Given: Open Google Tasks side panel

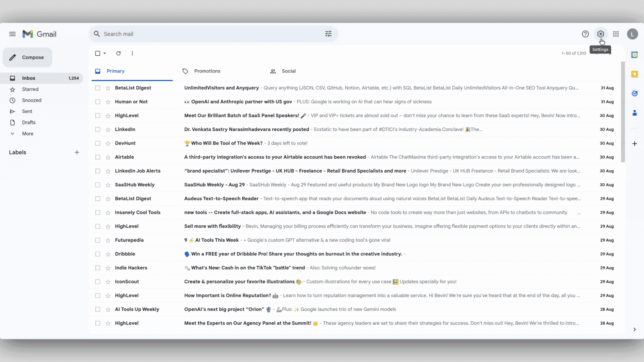Looking at the screenshot, I should (635, 93).
